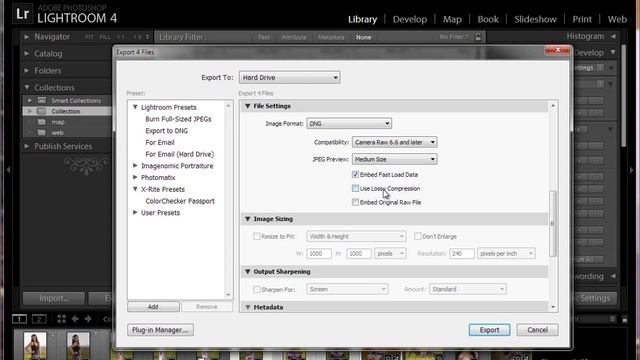640x360 pixels.
Task: Go back with the left arrow in filmstrip toolbar
Action: point(75,319)
